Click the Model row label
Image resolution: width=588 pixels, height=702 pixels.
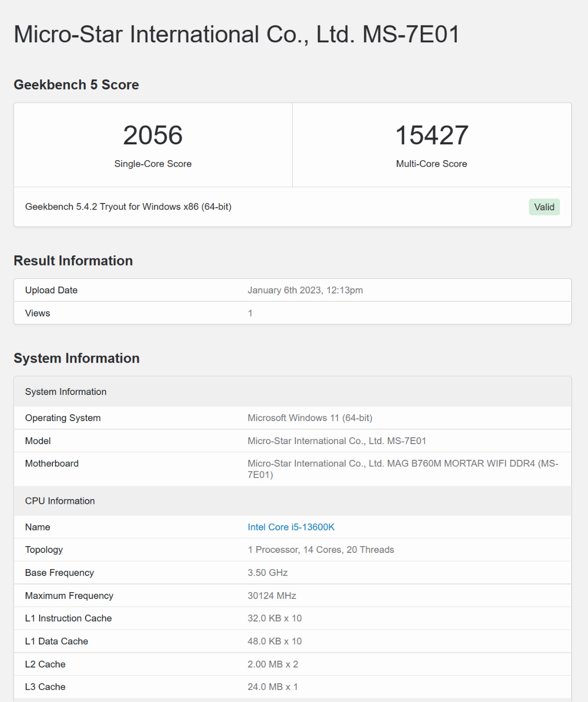point(38,441)
